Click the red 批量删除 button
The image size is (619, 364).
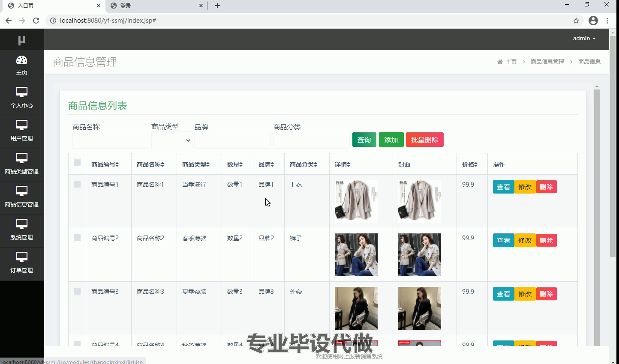(x=425, y=140)
